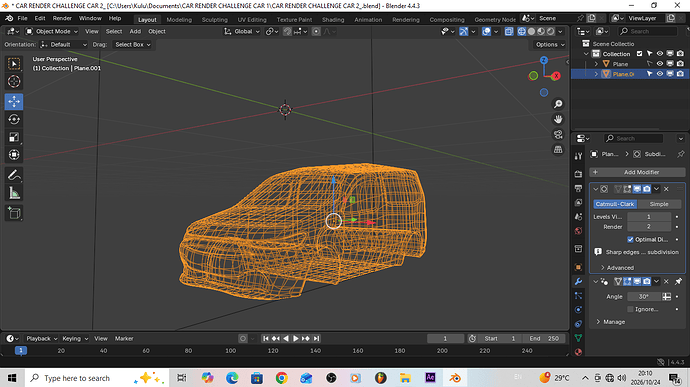Open the Object properties tab
This screenshot has height=387, width=690.
578,267
